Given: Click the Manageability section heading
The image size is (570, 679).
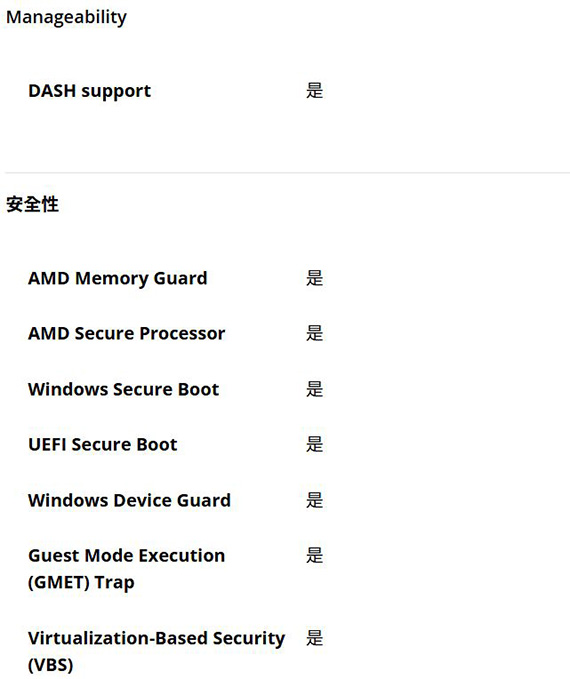Looking at the screenshot, I should [66, 18].
